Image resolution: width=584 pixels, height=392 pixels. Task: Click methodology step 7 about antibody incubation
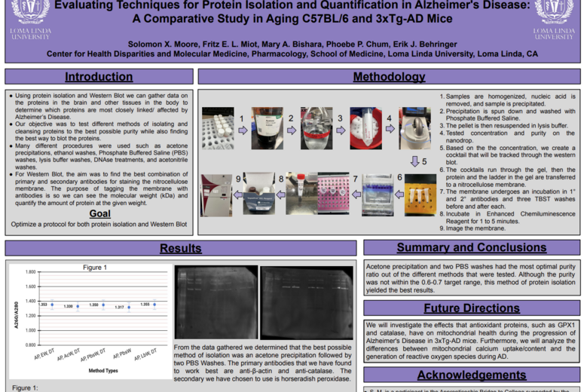coord(507,199)
